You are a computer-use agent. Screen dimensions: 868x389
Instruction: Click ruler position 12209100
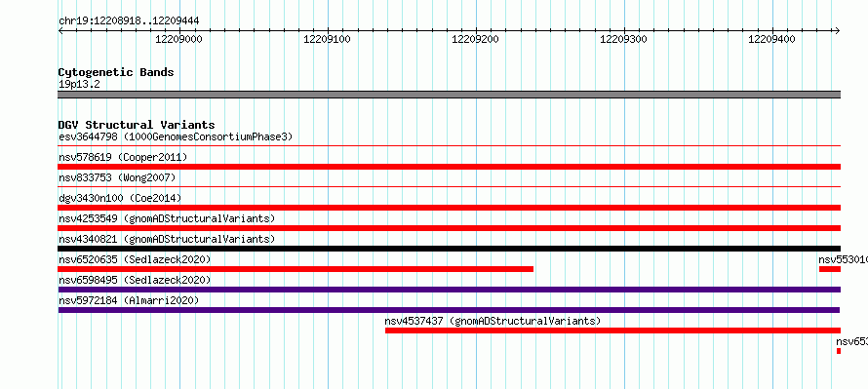(x=327, y=39)
